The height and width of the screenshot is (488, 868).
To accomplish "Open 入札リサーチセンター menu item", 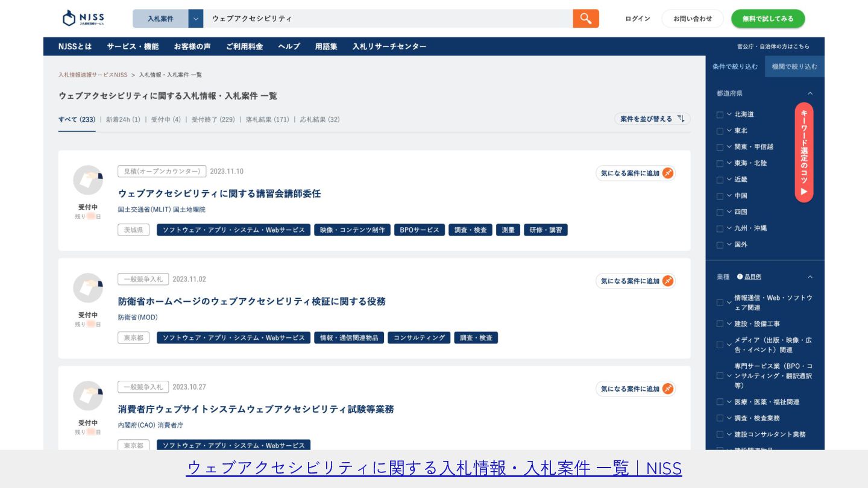I will 389,46.
